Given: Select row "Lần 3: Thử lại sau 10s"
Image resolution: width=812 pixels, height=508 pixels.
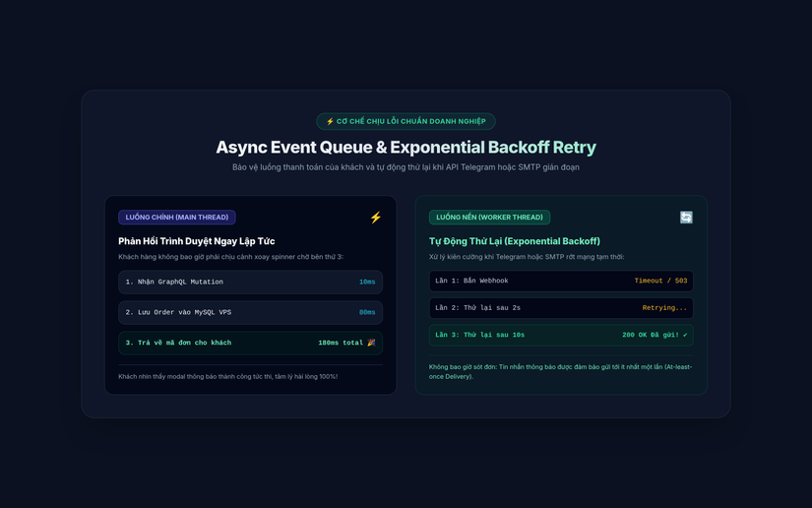Looking at the screenshot, I should 561,335.
